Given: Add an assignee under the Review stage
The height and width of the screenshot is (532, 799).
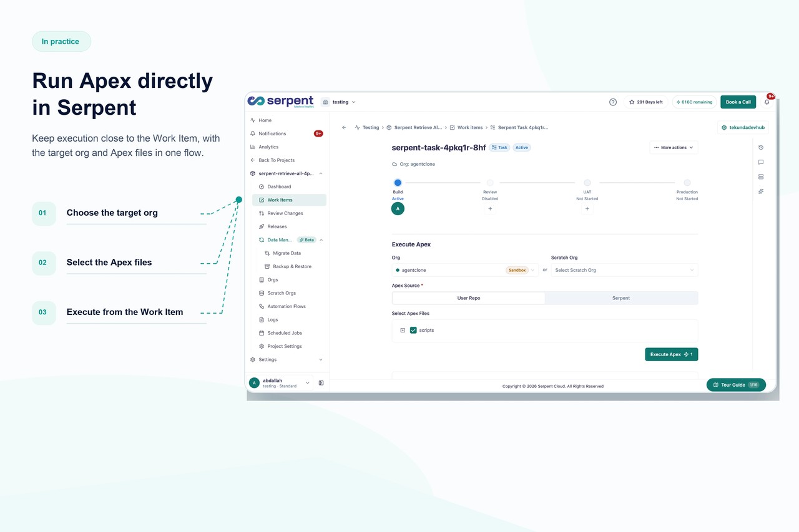Looking at the screenshot, I should pos(490,209).
